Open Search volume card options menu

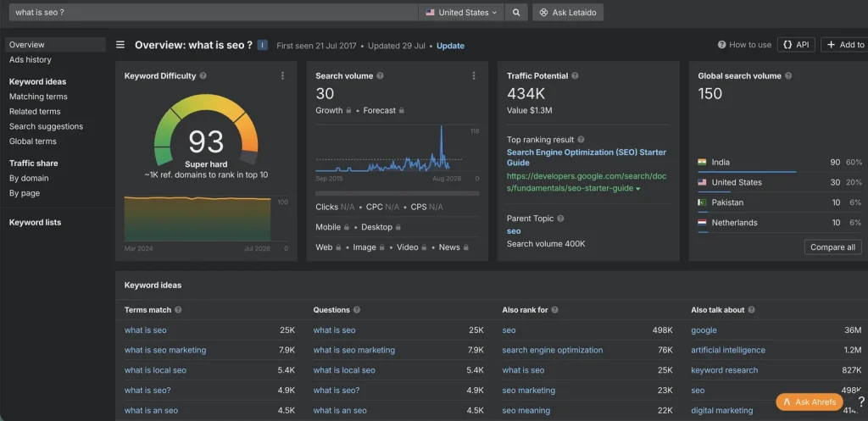coord(474,75)
